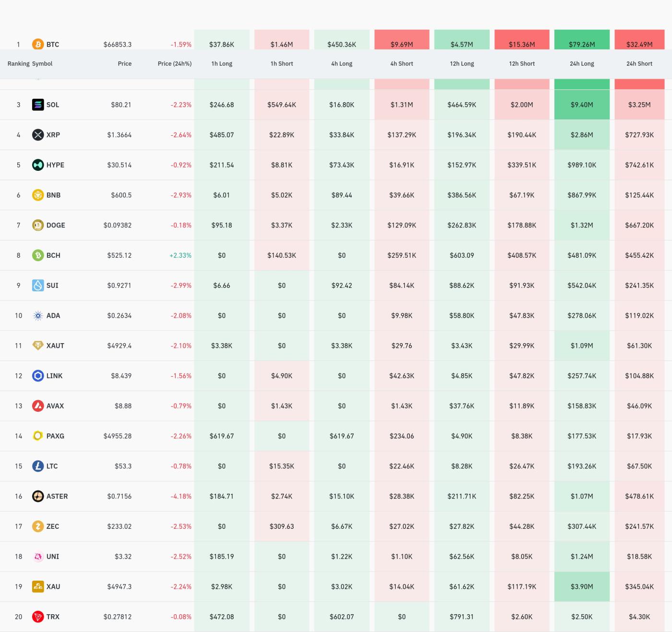Click the XRP coin icon
The width and height of the screenshot is (672, 632).
coord(37,135)
